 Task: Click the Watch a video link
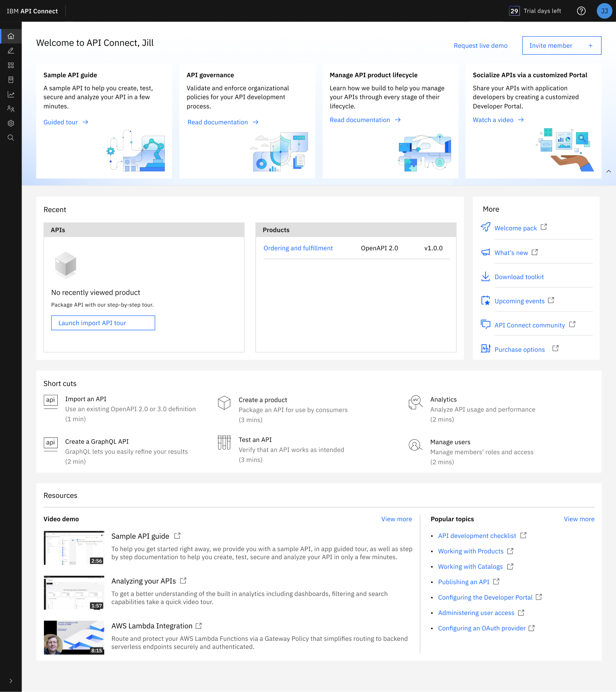498,120
